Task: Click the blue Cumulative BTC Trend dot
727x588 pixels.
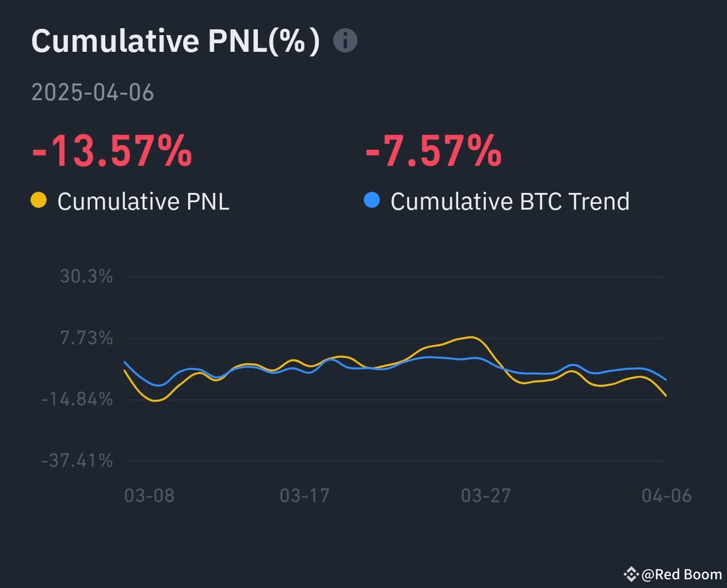Action: pos(372,200)
